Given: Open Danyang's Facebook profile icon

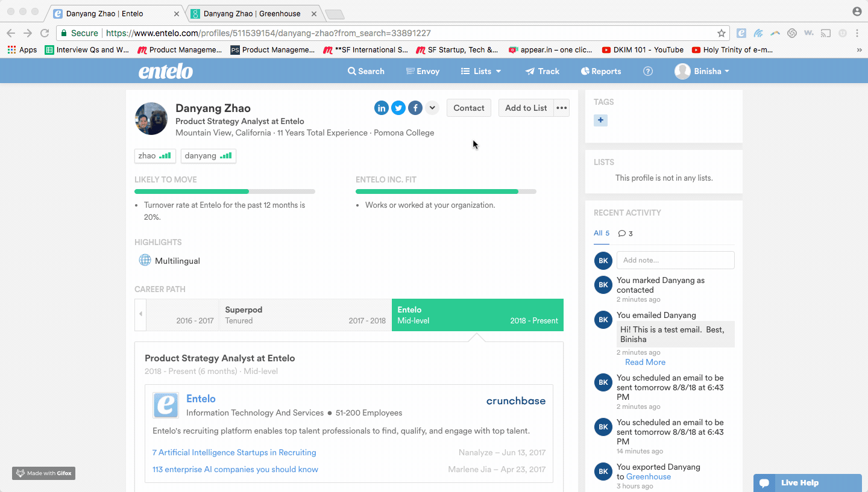Looking at the screenshot, I should pyautogui.click(x=415, y=108).
